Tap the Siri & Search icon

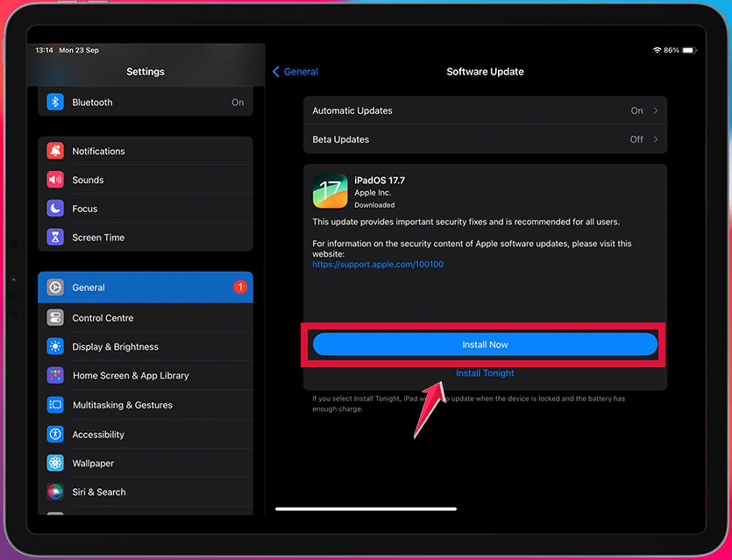55,492
